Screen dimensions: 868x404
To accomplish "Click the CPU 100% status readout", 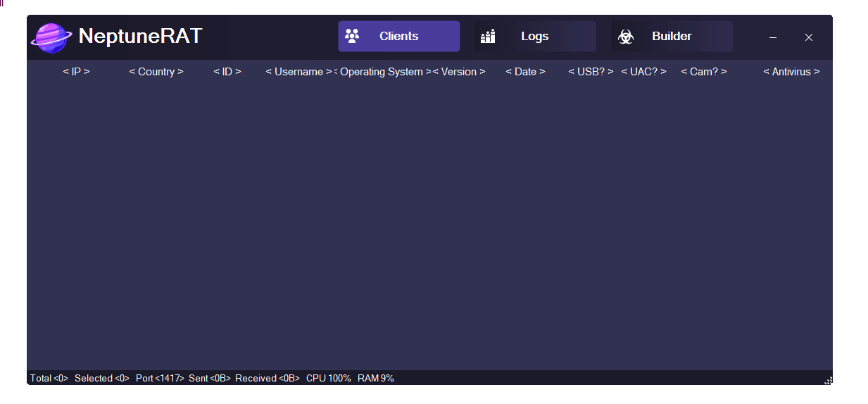I will point(328,378).
